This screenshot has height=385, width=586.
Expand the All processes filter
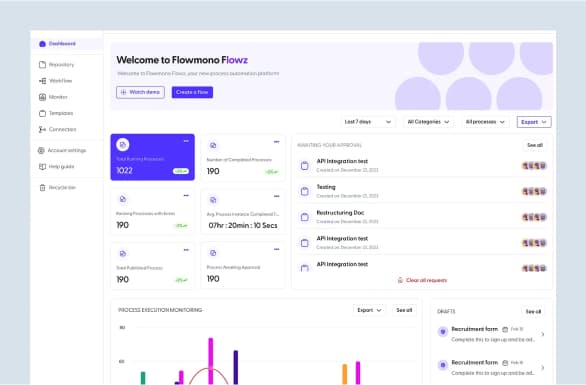485,122
